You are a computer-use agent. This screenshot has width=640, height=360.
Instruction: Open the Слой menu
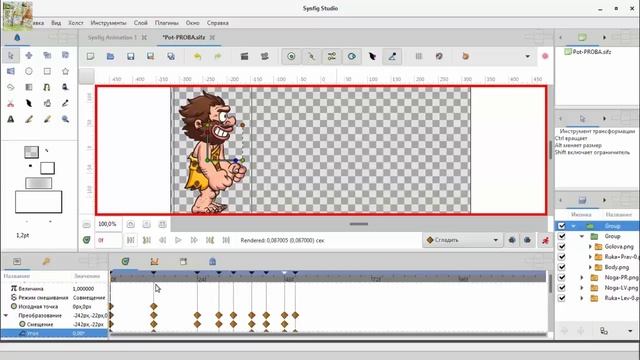pyautogui.click(x=140, y=23)
